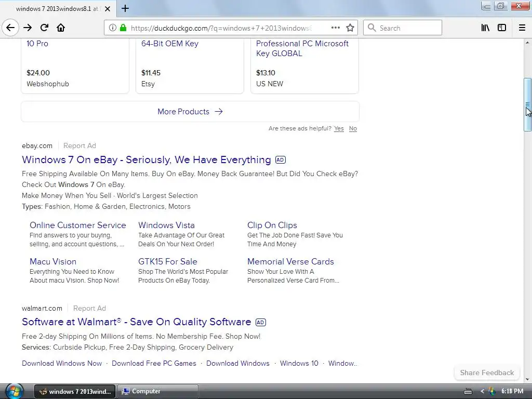This screenshot has width=532, height=399.
Task: Click the $11.45 price on Etsy card
Action: [151, 73]
